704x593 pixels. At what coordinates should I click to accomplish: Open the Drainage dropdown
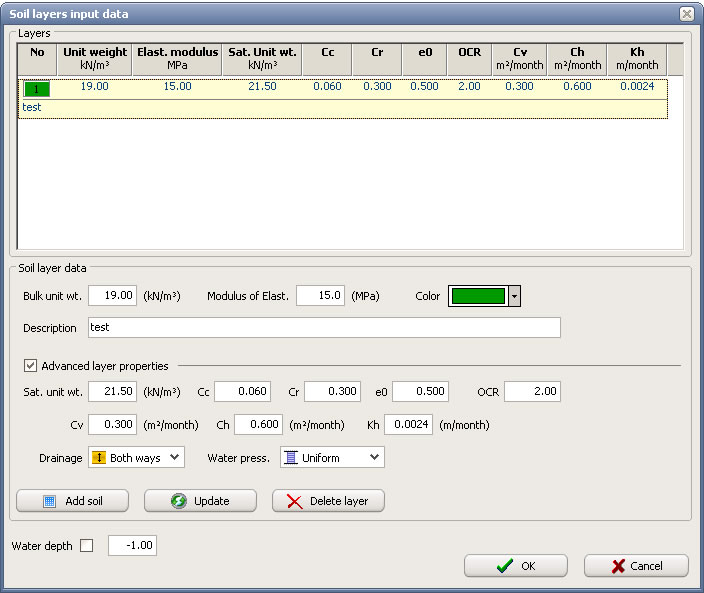(x=136, y=458)
